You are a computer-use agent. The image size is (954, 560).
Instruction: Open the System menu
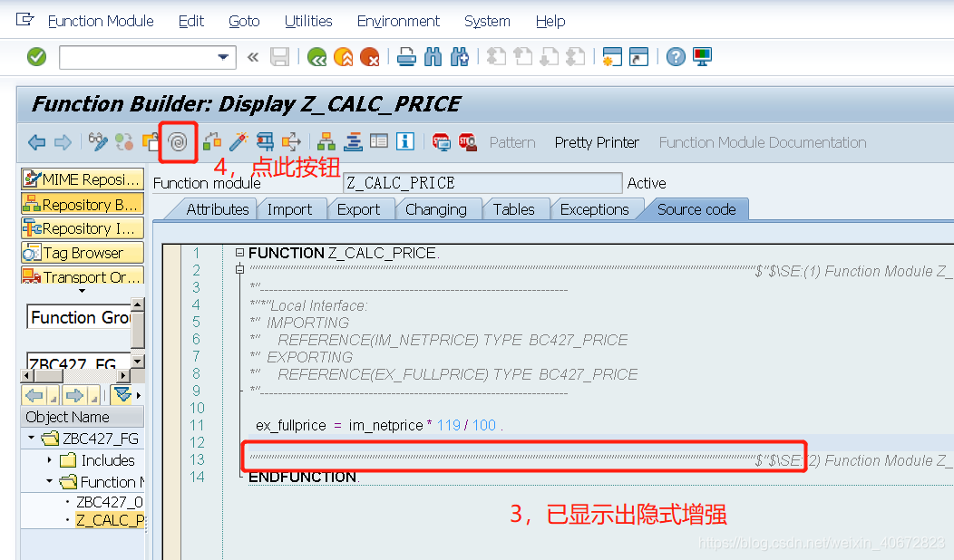pyautogui.click(x=487, y=21)
